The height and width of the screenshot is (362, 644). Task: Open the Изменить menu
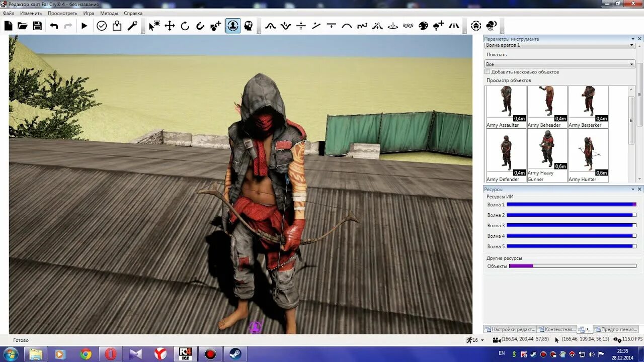pos(31,13)
